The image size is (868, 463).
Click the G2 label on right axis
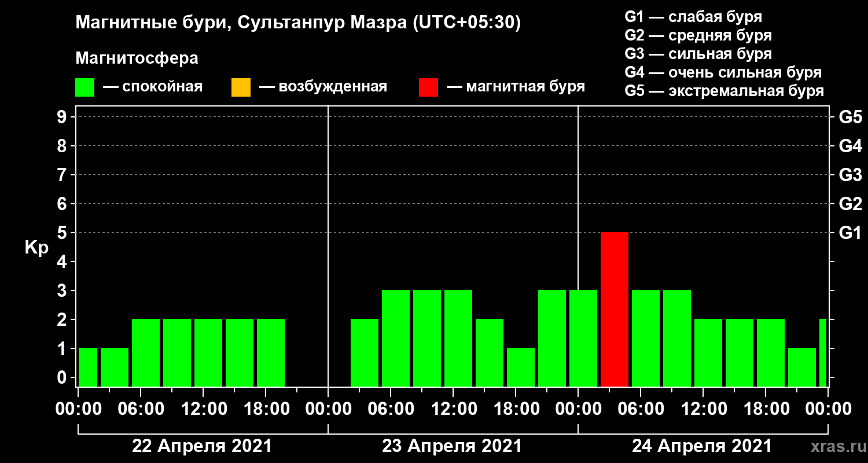(851, 204)
